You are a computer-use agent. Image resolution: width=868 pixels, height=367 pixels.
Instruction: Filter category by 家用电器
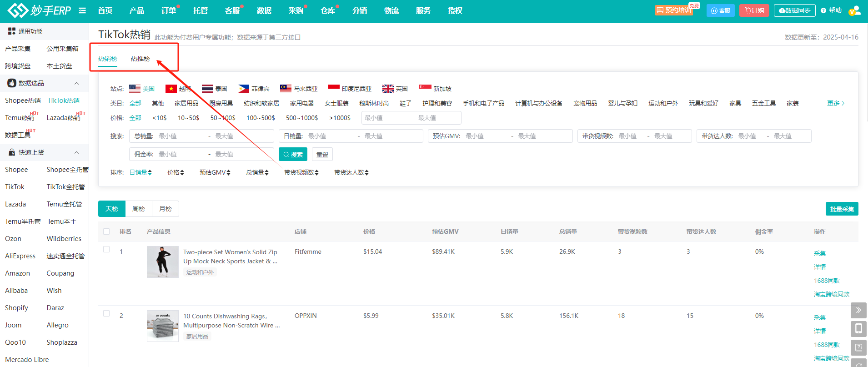302,103
